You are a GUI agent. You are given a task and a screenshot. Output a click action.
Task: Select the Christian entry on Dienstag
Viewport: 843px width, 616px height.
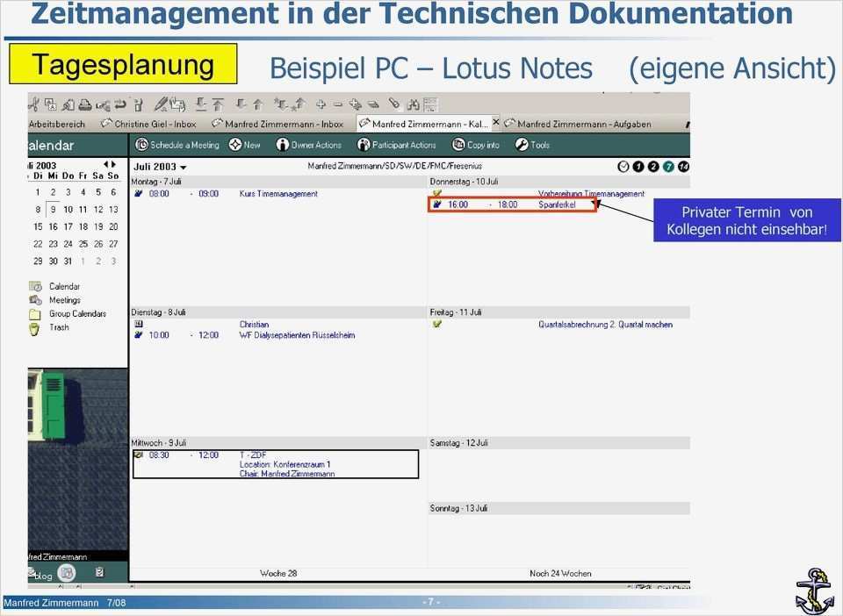coord(255,325)
